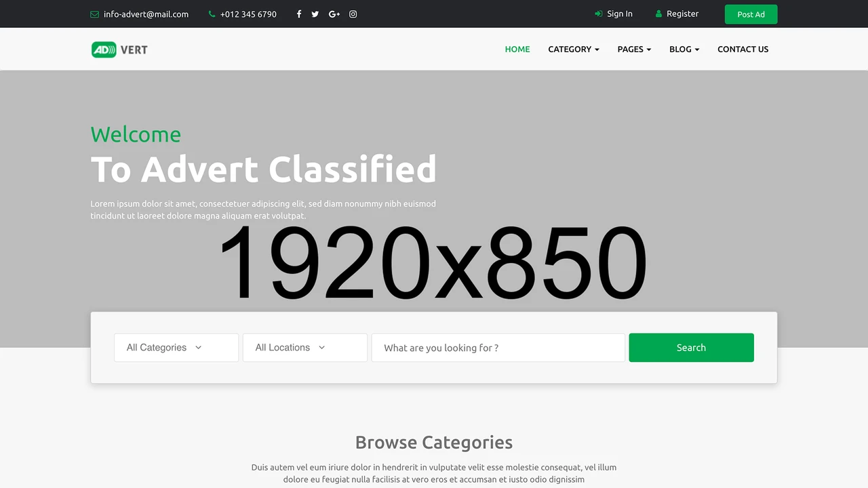Click the green Welcome text
Image resolution: width=868 pixels, height=488 pixels.
pos(136,134)
